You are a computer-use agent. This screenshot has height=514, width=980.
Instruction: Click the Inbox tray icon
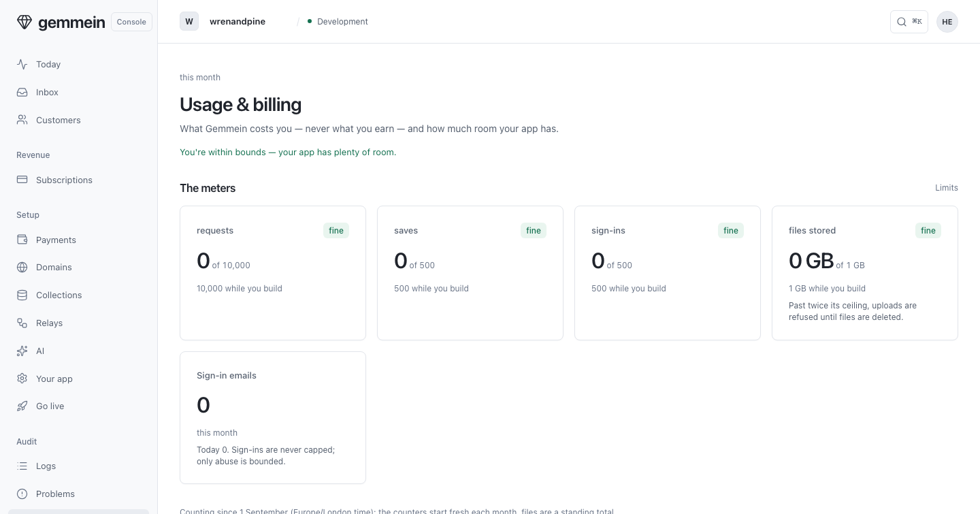coord(22,92)
